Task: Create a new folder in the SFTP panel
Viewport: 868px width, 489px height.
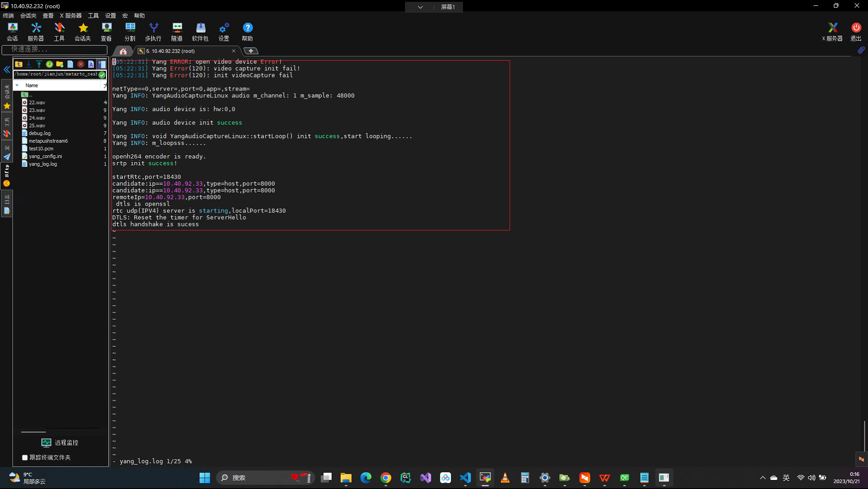Action: 59,64
